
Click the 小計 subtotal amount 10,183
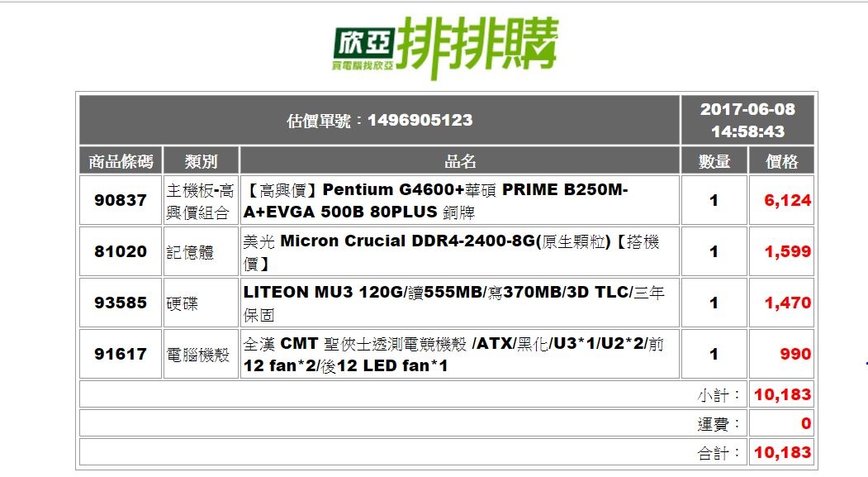pyautogui.click(x=782, y=394)
